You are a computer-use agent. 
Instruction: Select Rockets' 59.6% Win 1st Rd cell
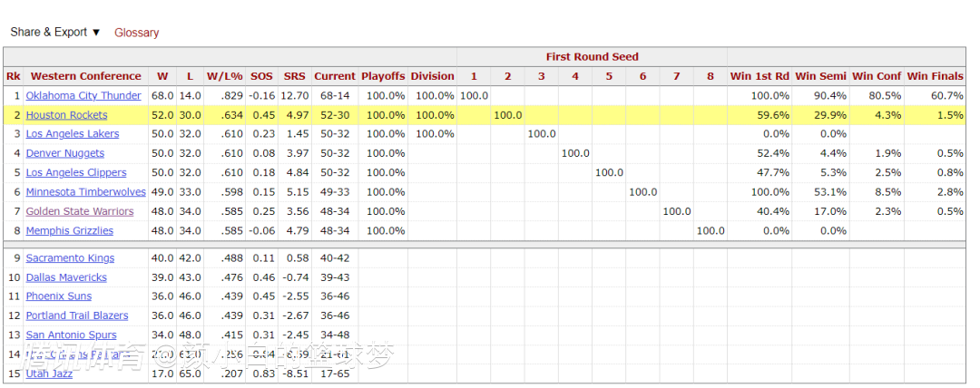coord(759,115)
